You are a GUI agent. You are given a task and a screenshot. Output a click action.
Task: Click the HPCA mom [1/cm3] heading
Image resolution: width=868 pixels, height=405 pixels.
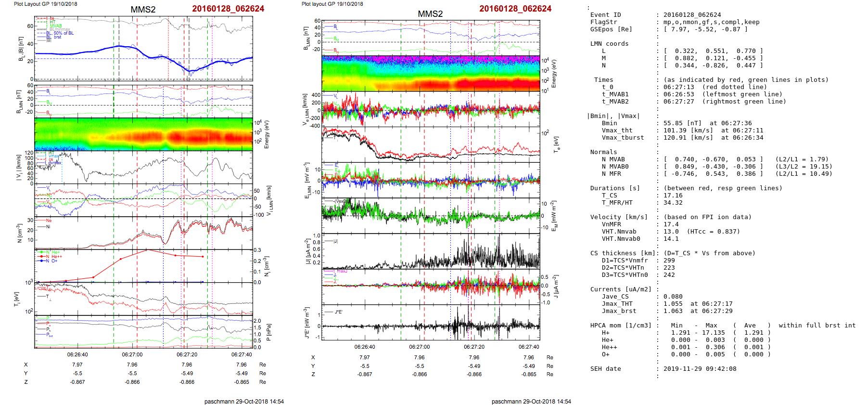(621, 326)
